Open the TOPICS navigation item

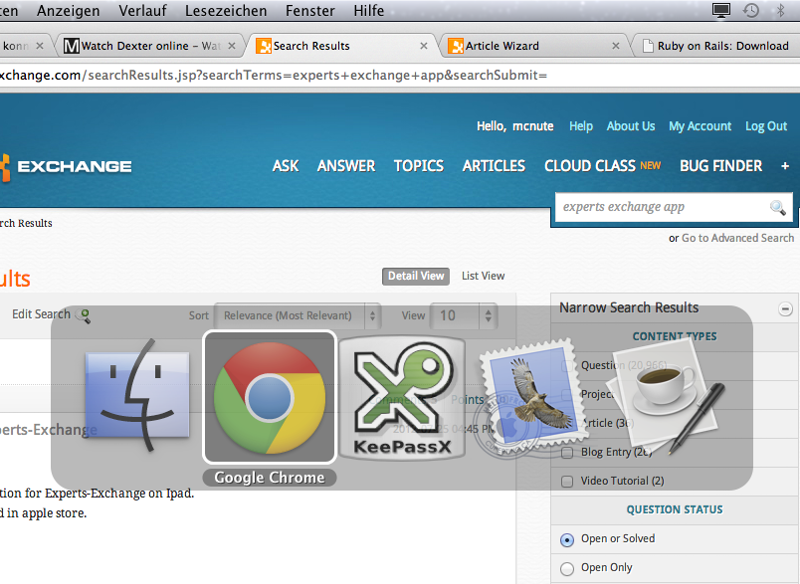[418, 166]
